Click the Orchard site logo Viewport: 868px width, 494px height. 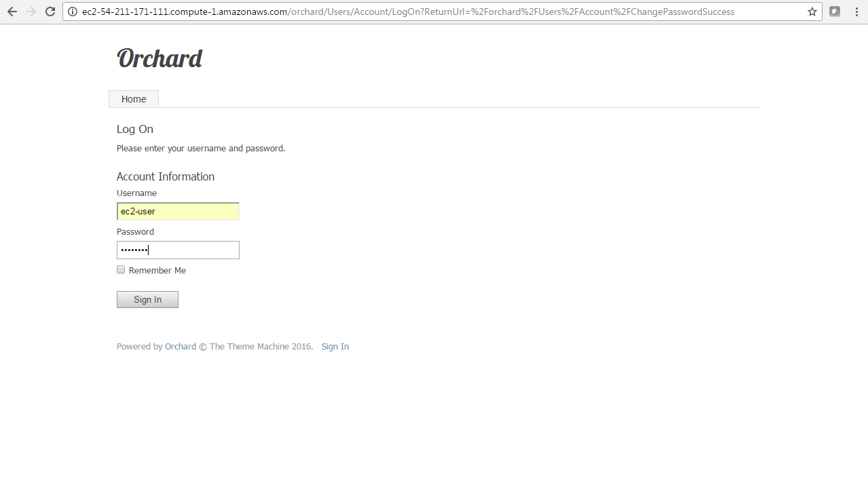pos(159,58)
